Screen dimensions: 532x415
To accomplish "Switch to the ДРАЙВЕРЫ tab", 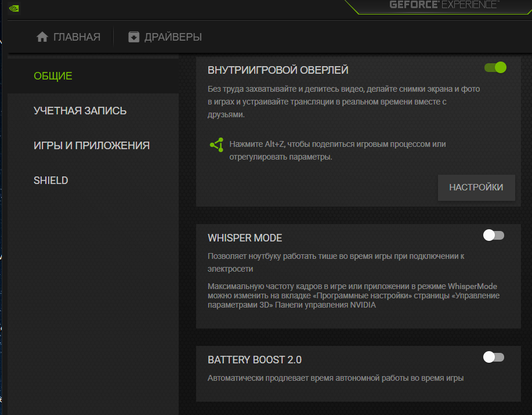I will [165, 37].
